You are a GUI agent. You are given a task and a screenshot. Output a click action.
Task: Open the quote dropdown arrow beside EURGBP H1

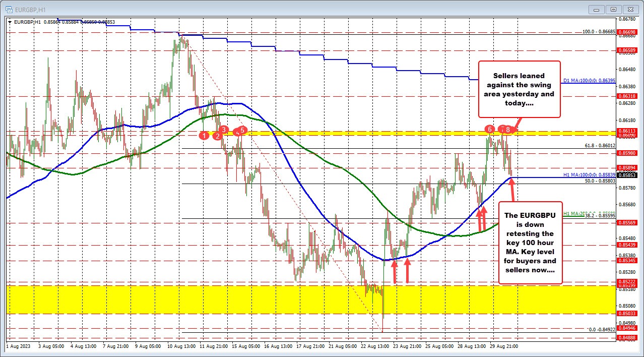click(x=10, y=22)
